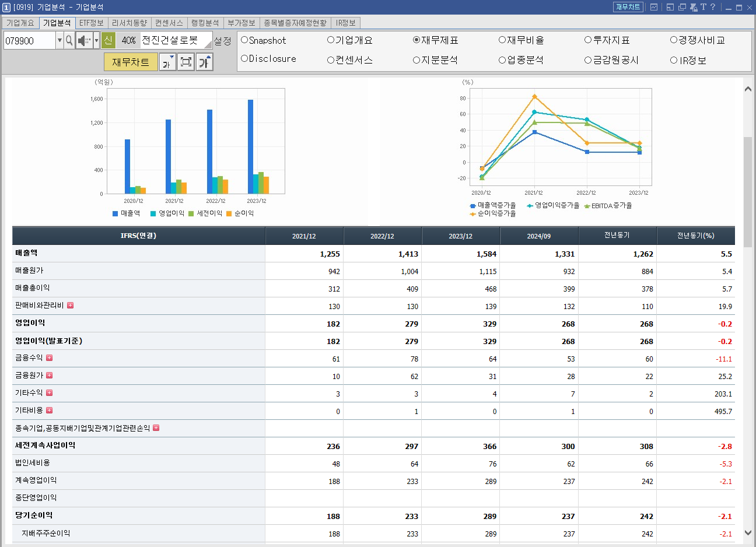This screenshot has height=547, width=756.
Task: Open help using the question mark icon
Action: (x=713, y=7)
